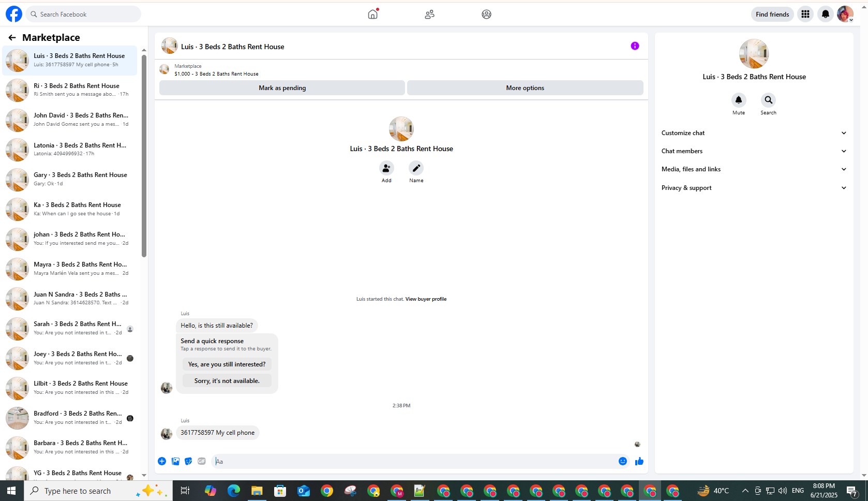The width and height of the screenshot is (868, 501).
Task: Choose a GIF icon
Action: (202, 461)
